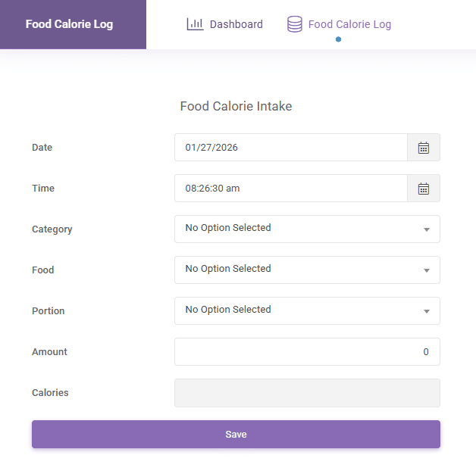The image size is (476, 474).
Task: Open the calendar picker for Date
Action: pos(424,148)
